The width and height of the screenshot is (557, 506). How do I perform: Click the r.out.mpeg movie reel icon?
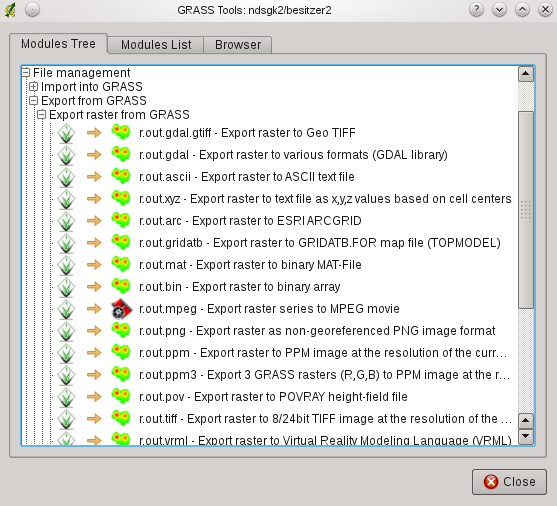click(121, 309)
